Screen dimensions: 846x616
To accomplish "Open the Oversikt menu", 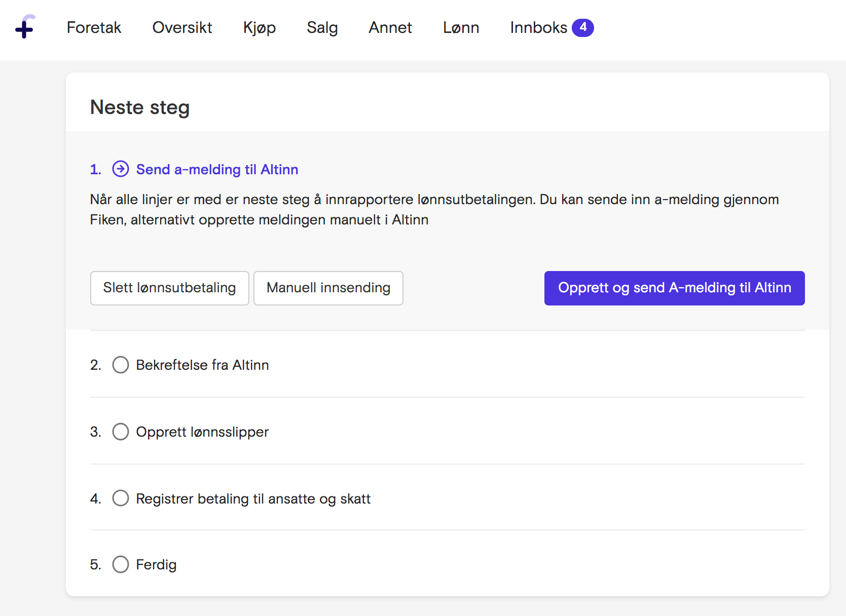I will [x=182, y=27].
